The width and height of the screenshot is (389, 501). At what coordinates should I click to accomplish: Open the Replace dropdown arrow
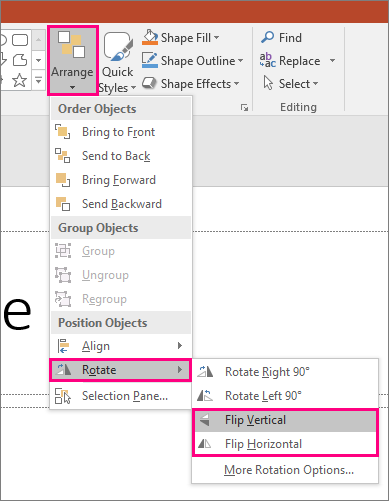(332, 61)
